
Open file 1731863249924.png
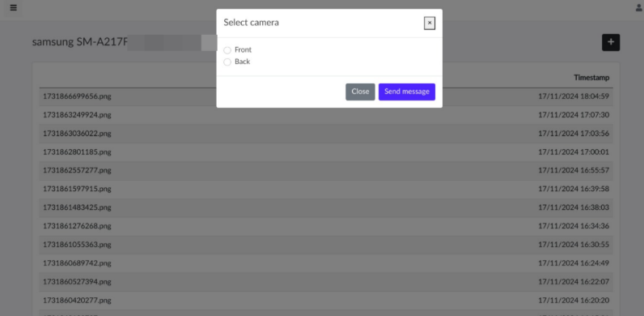coord(77,115)
